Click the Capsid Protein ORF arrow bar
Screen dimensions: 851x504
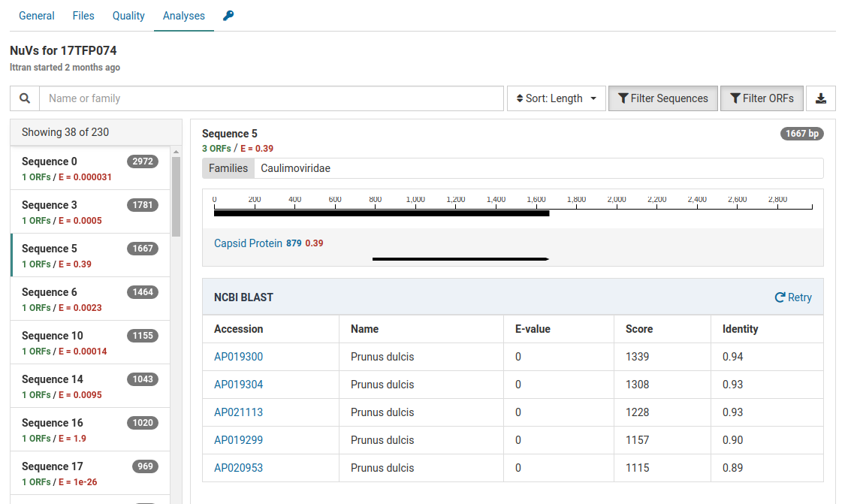click(460, 259)
